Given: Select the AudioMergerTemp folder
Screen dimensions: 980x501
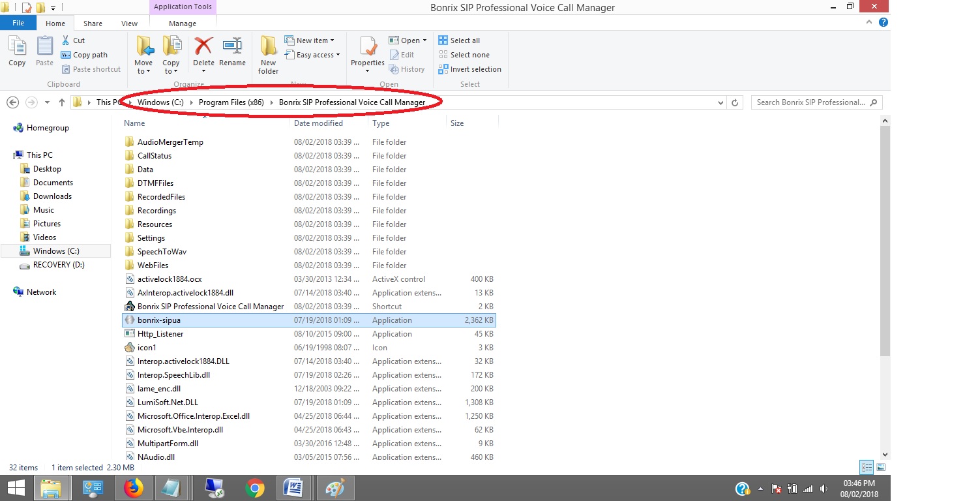Looking at the screenshot, I should [309, 142].
